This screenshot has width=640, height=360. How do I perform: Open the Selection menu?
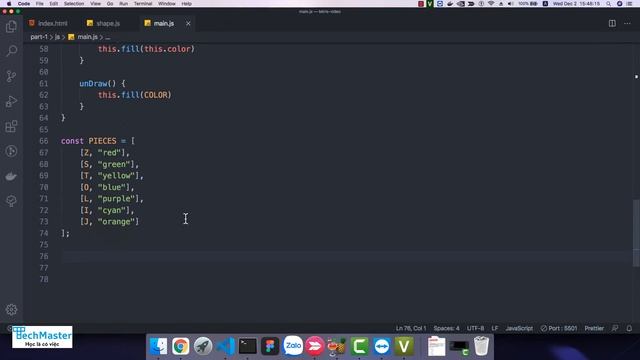pyautogui.click(x=74, y=4)
